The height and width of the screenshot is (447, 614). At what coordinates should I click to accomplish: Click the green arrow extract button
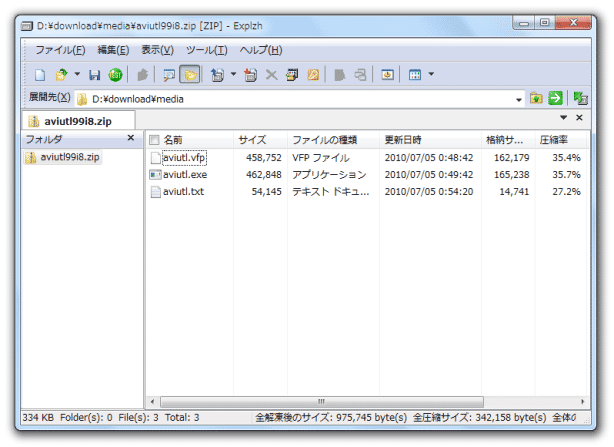point(555,98)
